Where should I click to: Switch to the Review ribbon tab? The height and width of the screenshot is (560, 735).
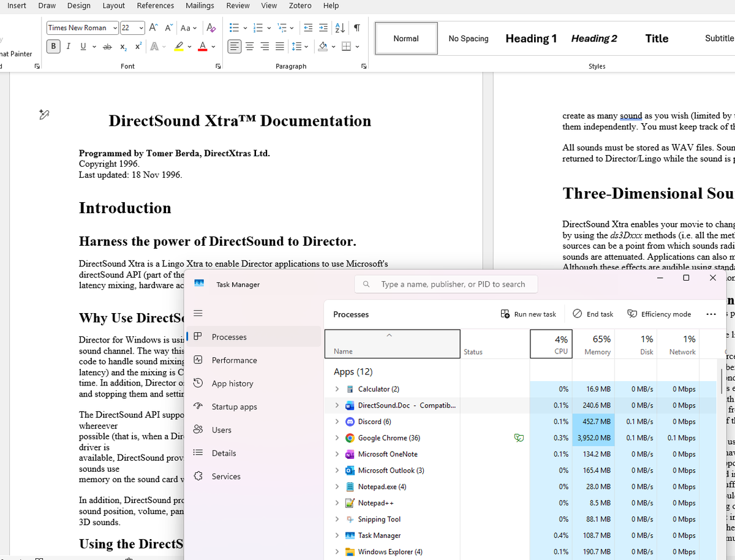click(x=238, y=6)
